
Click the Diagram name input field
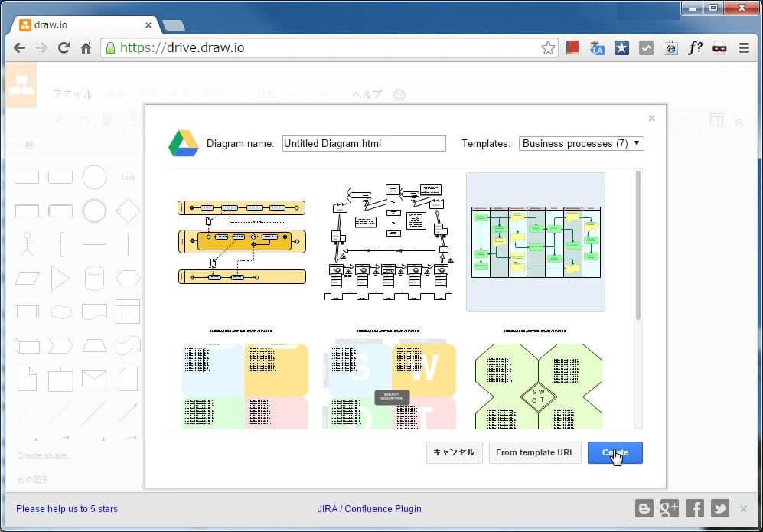(x=364, y=143)
